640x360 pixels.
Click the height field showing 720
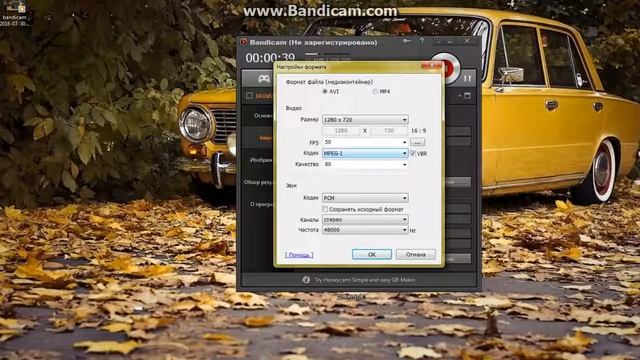click(x=389, y=131)
